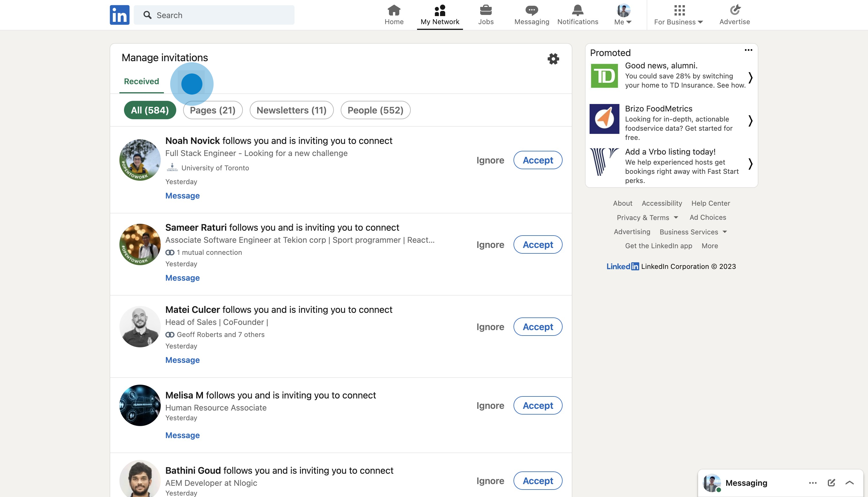This screenshot has height=497, width=868.
Task: Click the Search input field
Action: click(214, 15)
